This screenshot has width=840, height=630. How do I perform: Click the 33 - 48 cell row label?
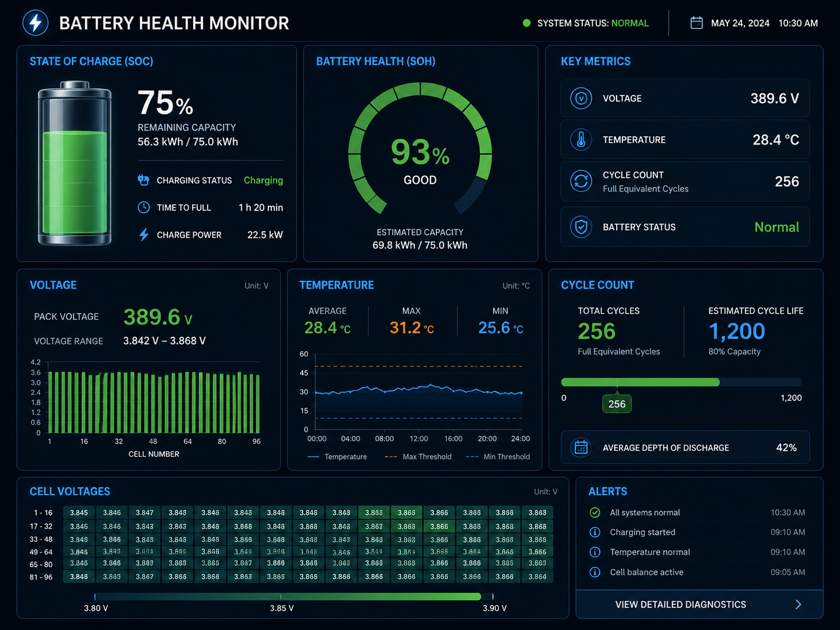[x=41, y=540]
